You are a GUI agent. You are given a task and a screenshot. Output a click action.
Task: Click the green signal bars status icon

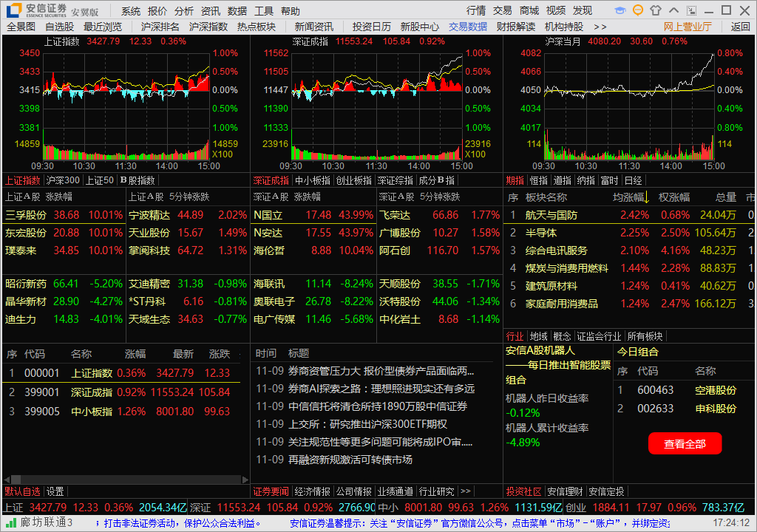point(10,522)
